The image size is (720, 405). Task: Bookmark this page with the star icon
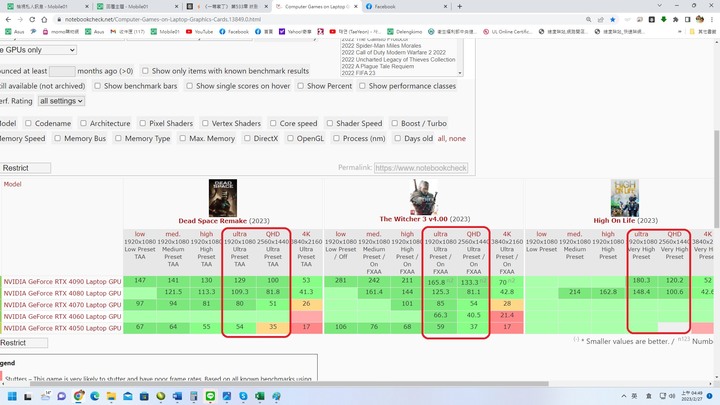[613, 19]
